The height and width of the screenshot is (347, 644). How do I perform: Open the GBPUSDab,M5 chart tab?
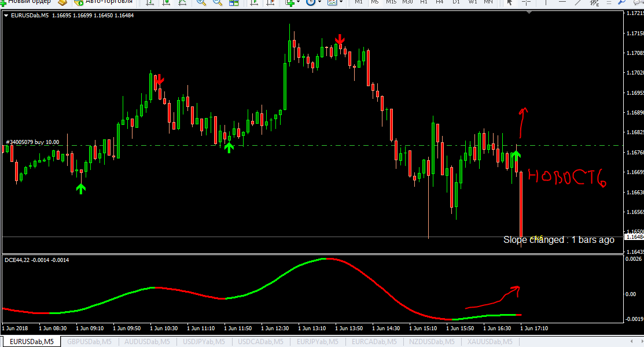[89, 342]
